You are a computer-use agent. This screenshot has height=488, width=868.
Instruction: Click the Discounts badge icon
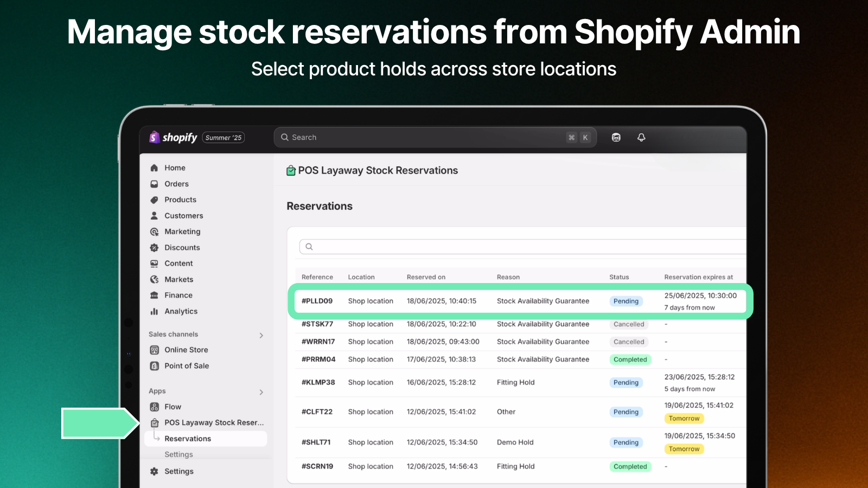(154, 248)
